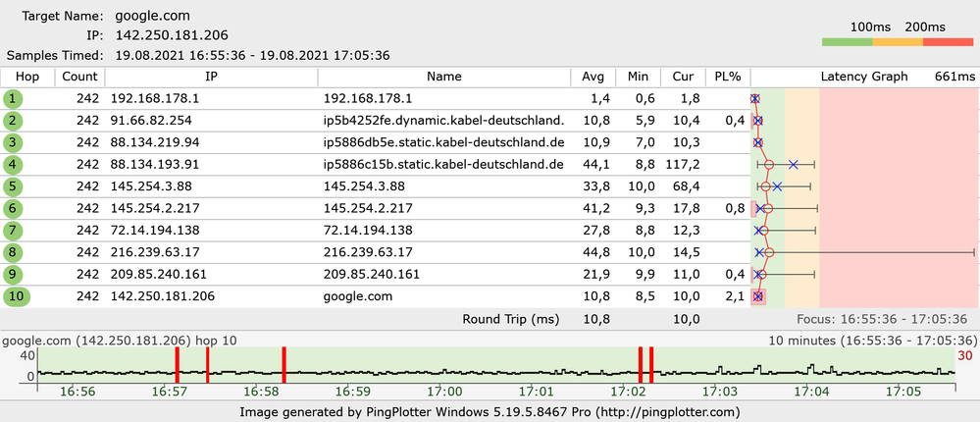The height and width of the screenshot is (422, 980).
Task: Click the green hop 3 circle
Action: (x=12, y=142)
